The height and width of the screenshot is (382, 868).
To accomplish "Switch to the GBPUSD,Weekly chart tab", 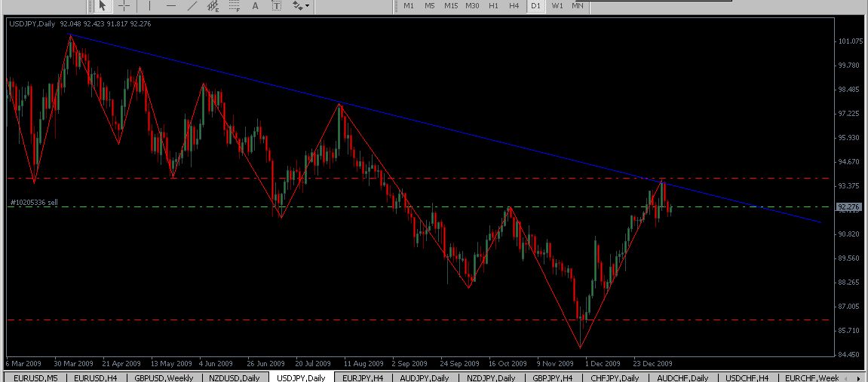I will pyautogui.click(x=164, y=377).
